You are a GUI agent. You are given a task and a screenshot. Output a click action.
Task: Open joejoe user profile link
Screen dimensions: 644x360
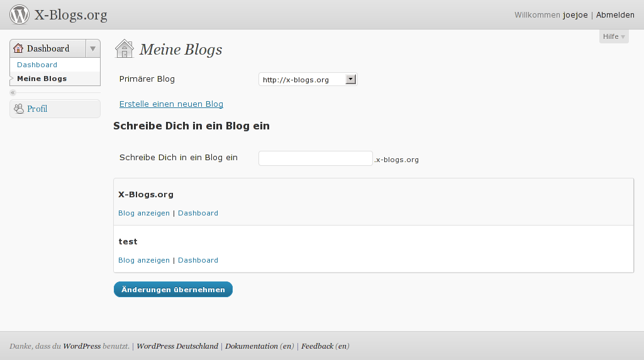[x=575, y=15]
